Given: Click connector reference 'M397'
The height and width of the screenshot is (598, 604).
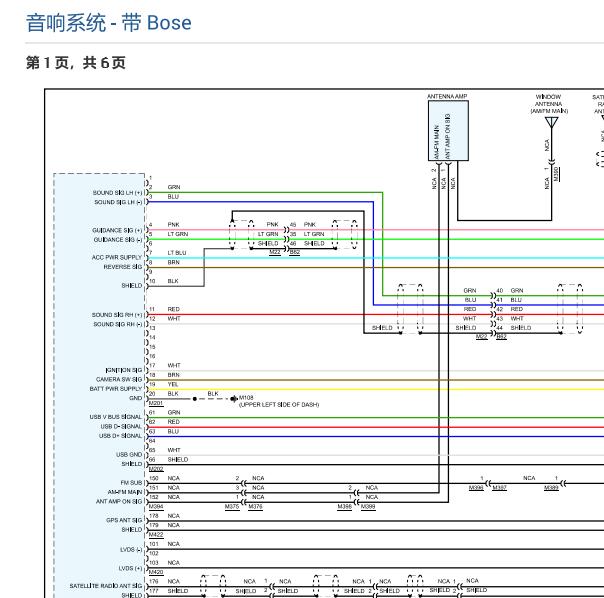Looking at the screenshot, I should 500,488.
